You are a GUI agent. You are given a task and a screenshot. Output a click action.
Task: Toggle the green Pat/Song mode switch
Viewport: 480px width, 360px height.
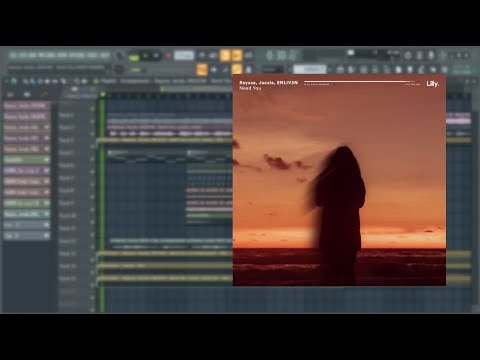tap(134, 57)
